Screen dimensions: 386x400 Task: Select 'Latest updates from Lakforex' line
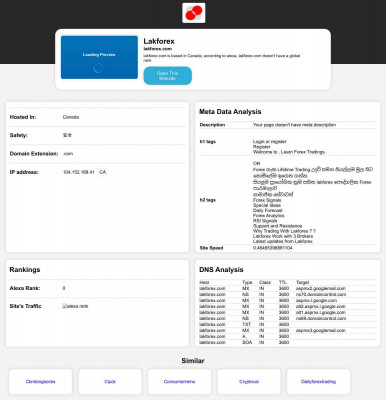(283, 241)
